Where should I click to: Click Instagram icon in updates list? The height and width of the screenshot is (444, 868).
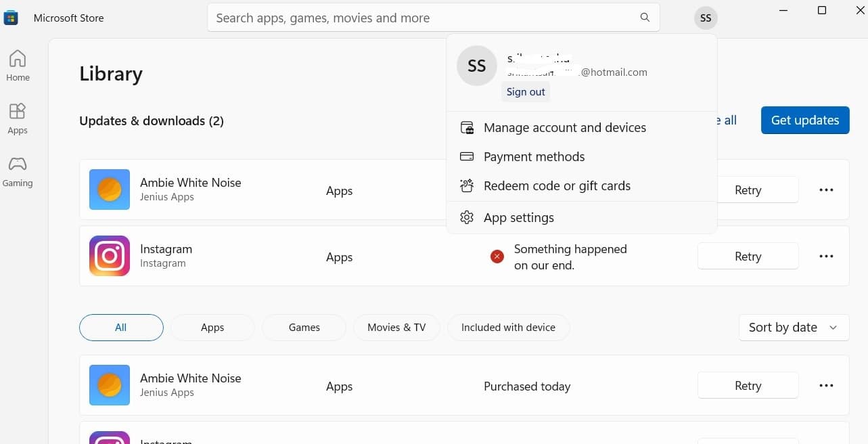[x=110, y=256]
